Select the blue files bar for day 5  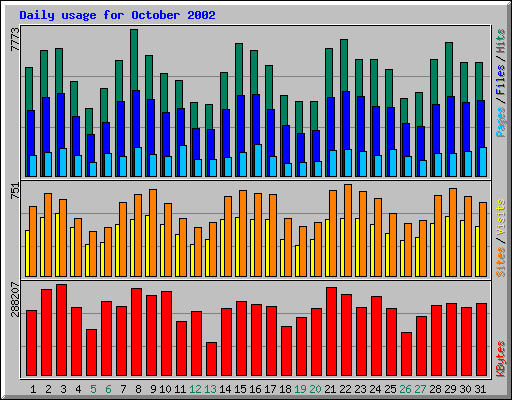pos(91,148)
